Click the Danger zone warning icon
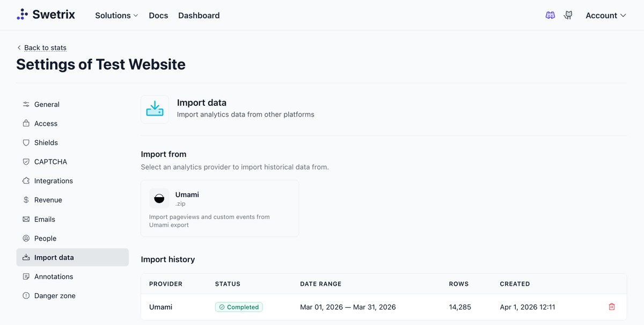The width and height of the screenshot is (644, 325). point(26,296)
